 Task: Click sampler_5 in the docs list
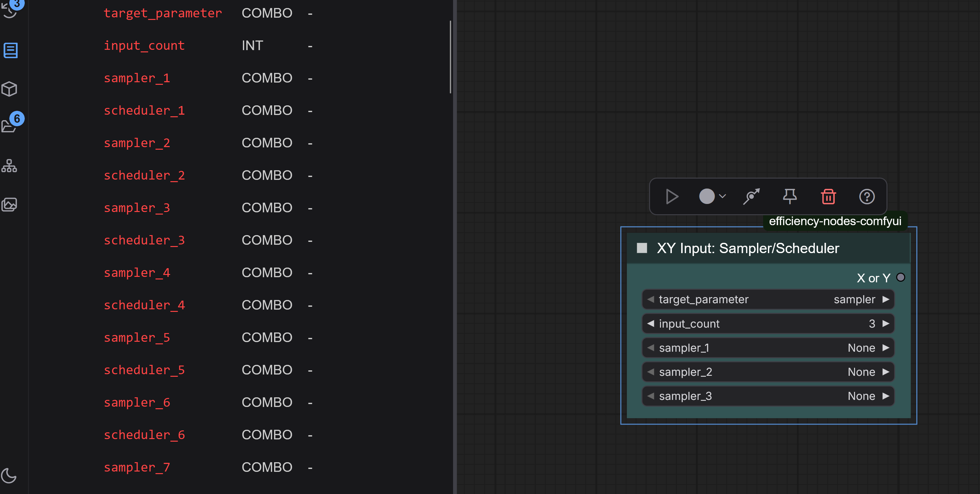[x=137, y=338]
